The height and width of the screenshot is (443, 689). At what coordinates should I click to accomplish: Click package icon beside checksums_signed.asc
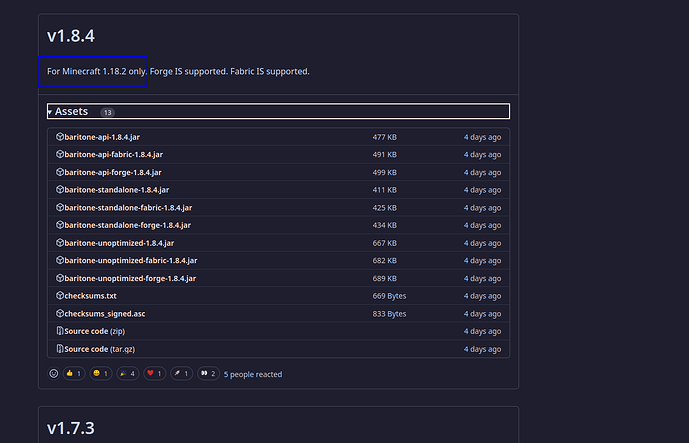pyautogui.click(x=59, y=314)
